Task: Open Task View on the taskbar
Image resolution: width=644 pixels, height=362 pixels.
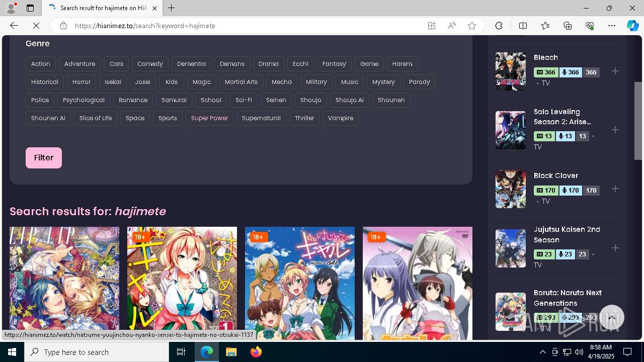Action: [181, 352]
